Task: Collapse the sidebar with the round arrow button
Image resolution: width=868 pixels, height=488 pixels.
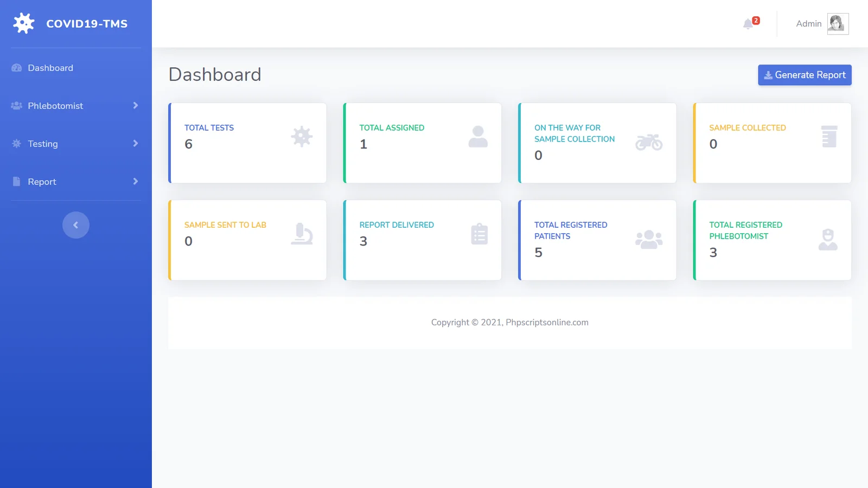Action: (x=76, y=225)
